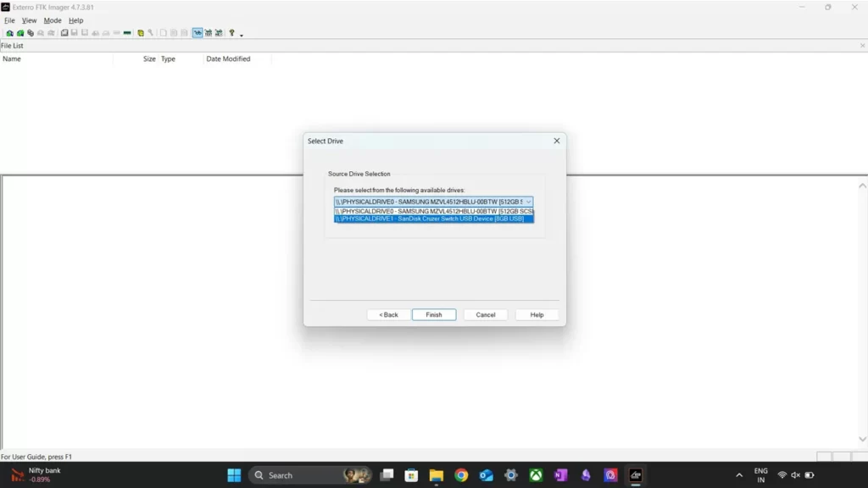
Task: Choose PHYSICALDRIVE0 SAMSUNG option in the list
Action: pyautogui.click(x=433, y=211)
